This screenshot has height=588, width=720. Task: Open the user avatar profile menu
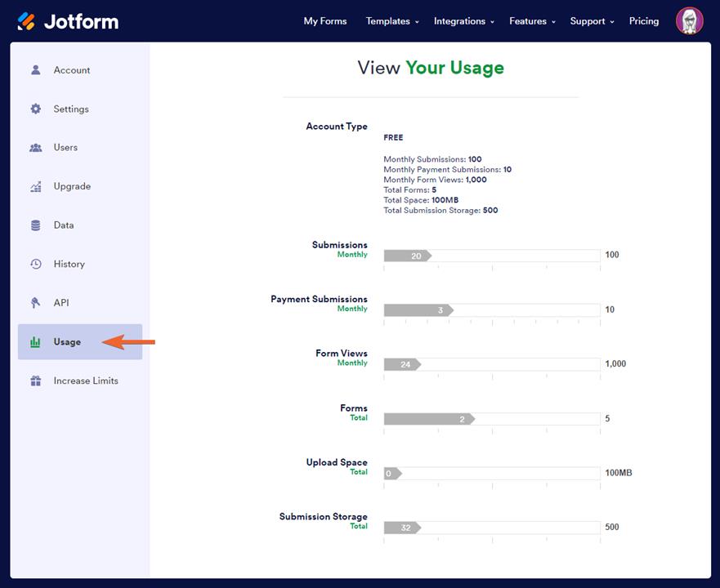tap(689, 21)
